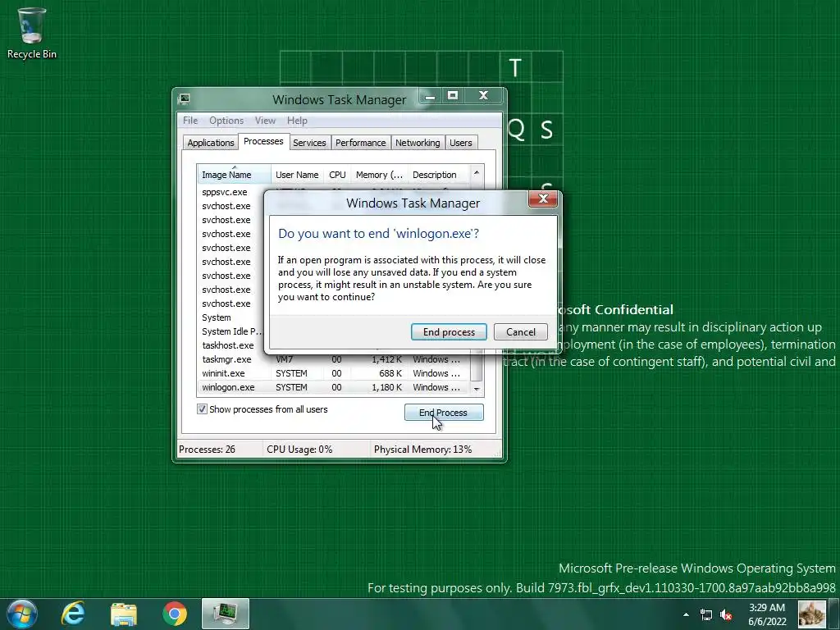Sort by Image Name column header

[x=234, y=175]
